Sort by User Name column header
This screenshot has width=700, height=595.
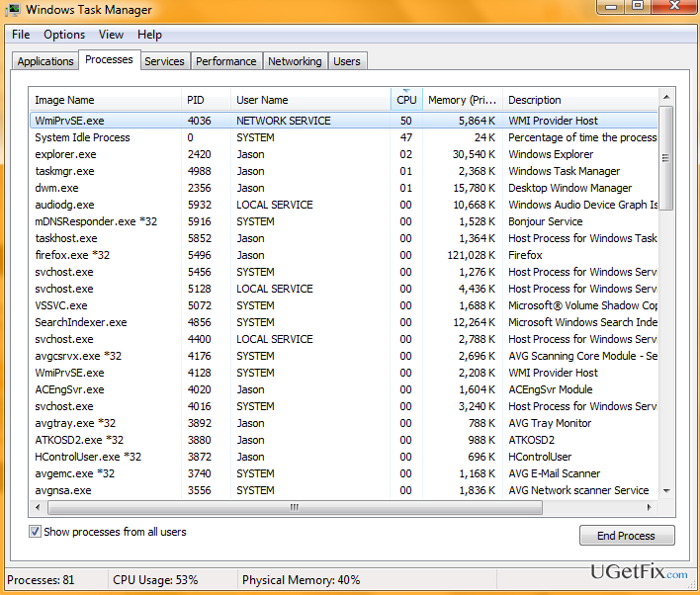click(x=310, y=100)
